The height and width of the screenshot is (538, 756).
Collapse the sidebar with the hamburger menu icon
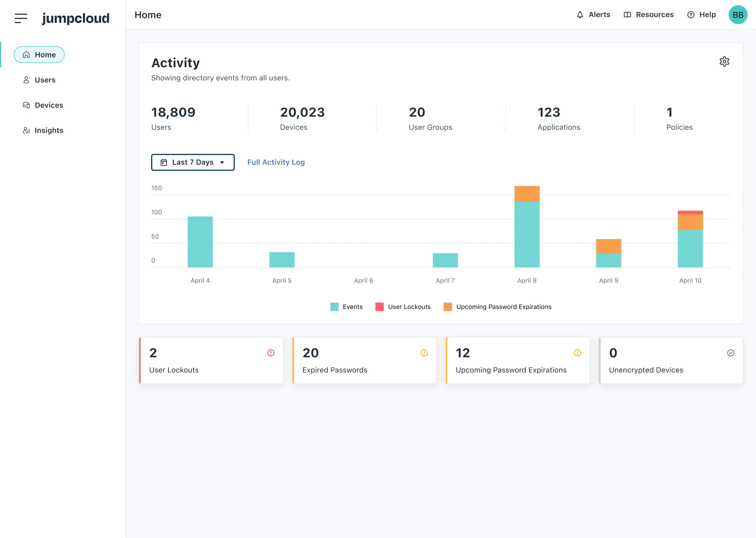tap(21, 18)
